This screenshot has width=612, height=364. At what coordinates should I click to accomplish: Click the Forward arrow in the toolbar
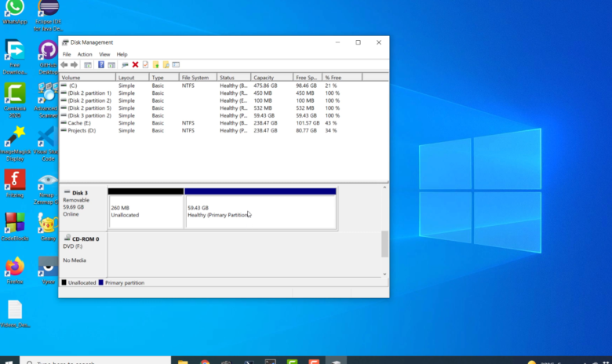pyautogui.click(x=74, y=65)
